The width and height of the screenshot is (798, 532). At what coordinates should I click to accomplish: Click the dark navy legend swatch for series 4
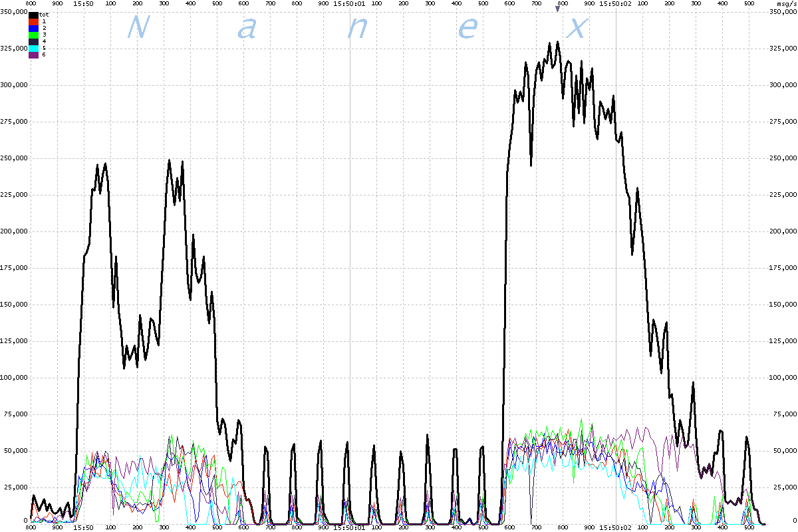click(34, 41)
